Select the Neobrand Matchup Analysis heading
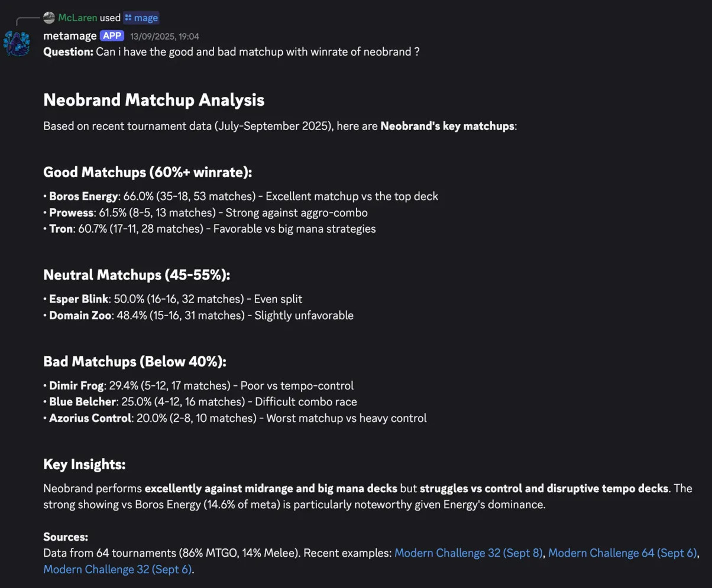 [x=153, y=100]
